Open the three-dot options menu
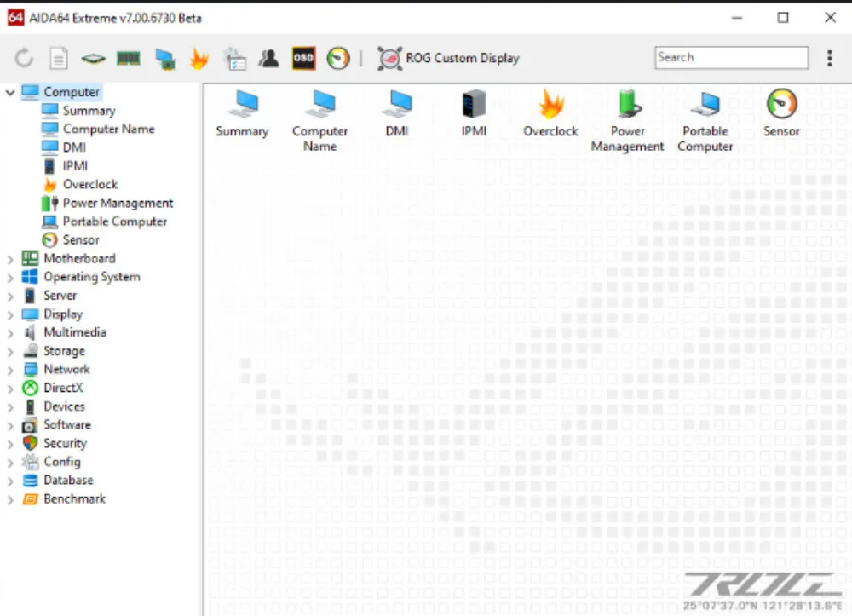The width and height of the screenshot is (852, 616). click(830, 58)
